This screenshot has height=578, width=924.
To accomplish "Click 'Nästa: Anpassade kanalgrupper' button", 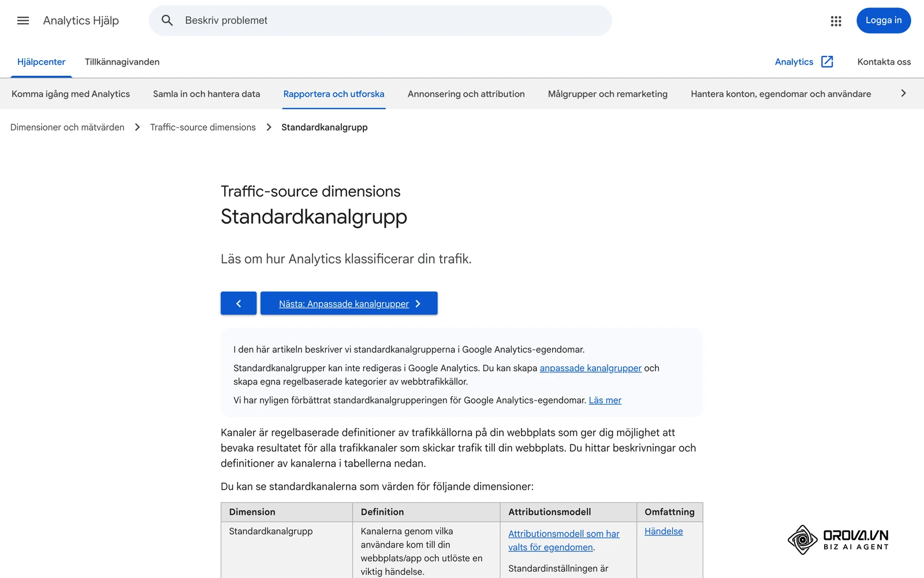I will pos(349,303).
